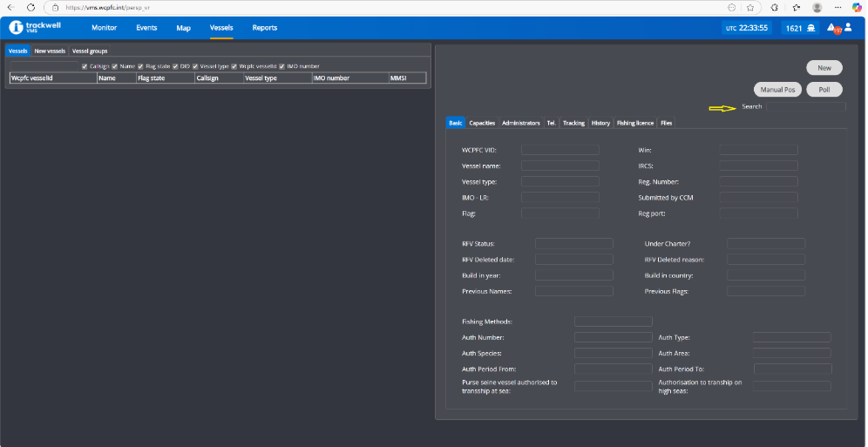This screenshot has width=868, height=447.
Task: Add this page to favorites with the star icon
Action: pos(750,8)
